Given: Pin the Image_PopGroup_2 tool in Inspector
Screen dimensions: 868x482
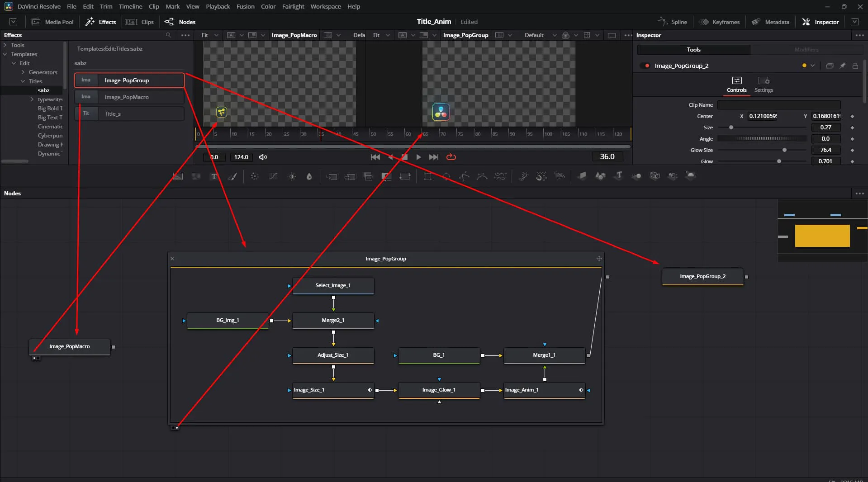Looking at the screenshot, I should click(842, 66).
